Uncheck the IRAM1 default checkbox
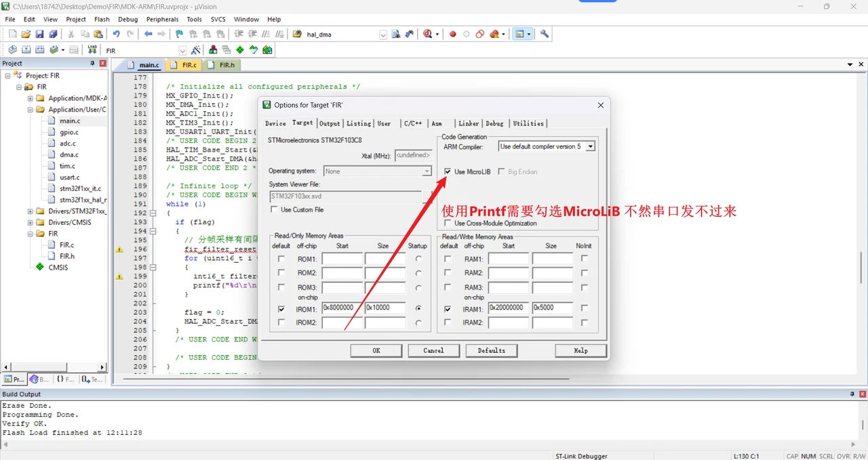 point(448,308)
